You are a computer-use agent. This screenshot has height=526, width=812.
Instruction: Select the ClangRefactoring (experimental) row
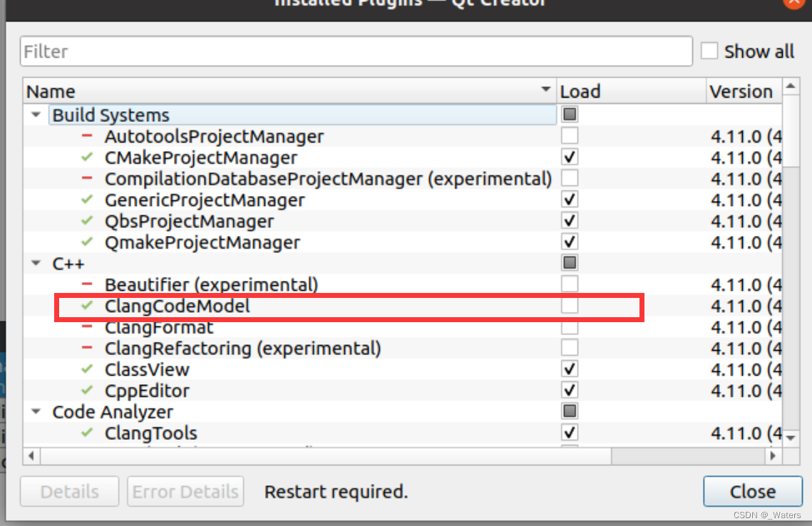pos(403,349)
